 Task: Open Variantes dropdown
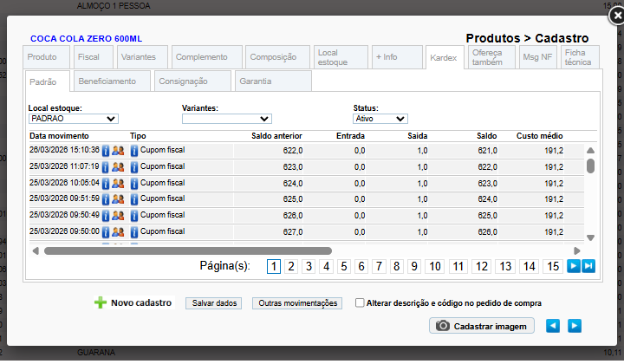click(x=227, y=119)
